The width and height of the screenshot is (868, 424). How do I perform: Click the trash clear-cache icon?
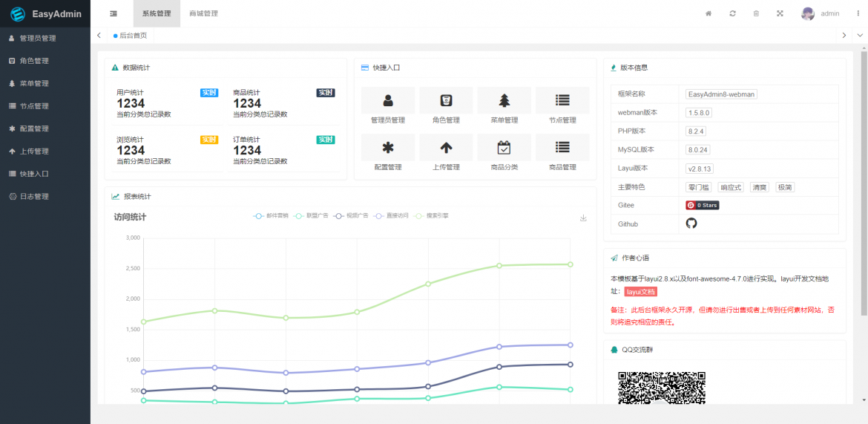pos(756,13)
